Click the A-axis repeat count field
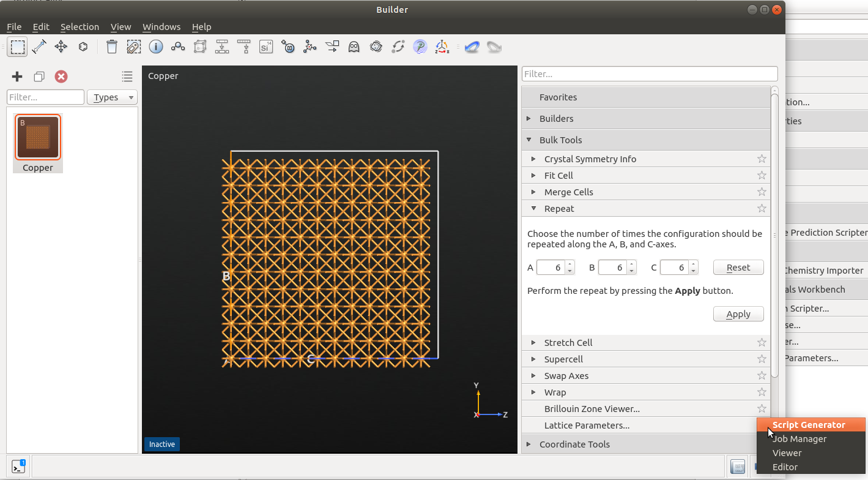This screenshot has width=868, height=480. pyautogui.click(x=551, y=268)
